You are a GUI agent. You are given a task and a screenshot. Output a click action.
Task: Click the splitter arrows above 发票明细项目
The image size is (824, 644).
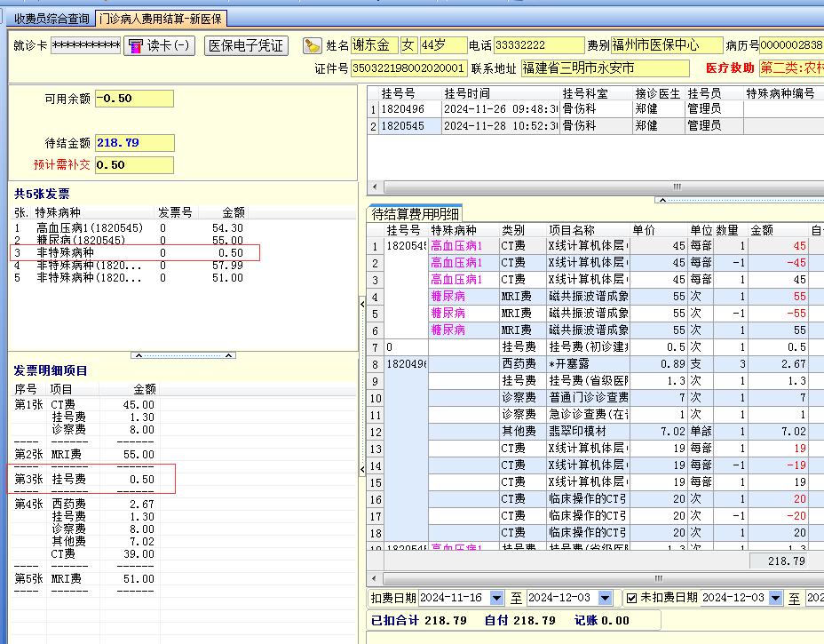(x=184, y=354)
